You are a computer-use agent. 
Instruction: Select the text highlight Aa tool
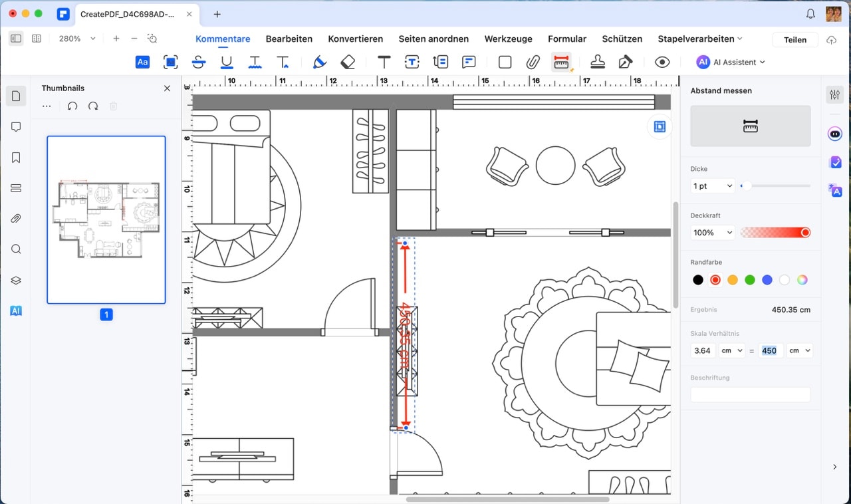coord(142,62)
